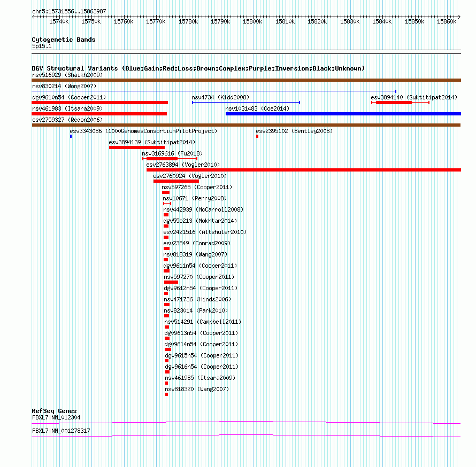The image size is (476, 467).
Task: Open the nsv442939 (McCarroll2008) label
Action: coord(203,209)
